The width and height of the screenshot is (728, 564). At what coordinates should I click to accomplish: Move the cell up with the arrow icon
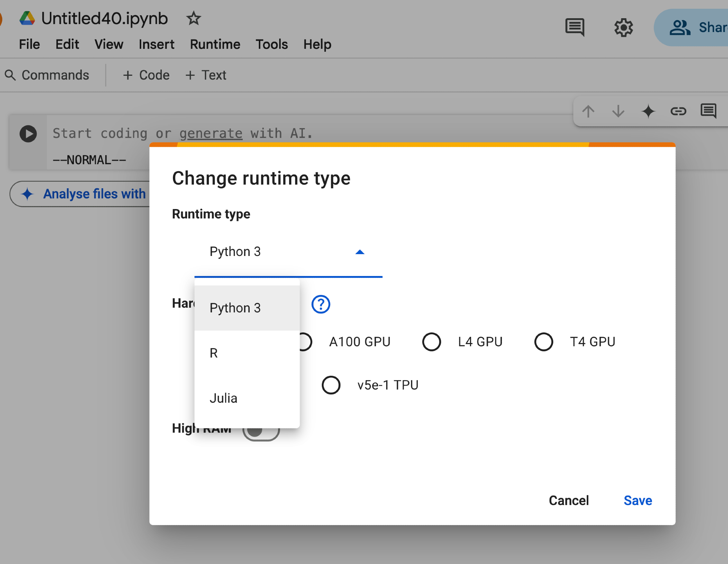588,111
